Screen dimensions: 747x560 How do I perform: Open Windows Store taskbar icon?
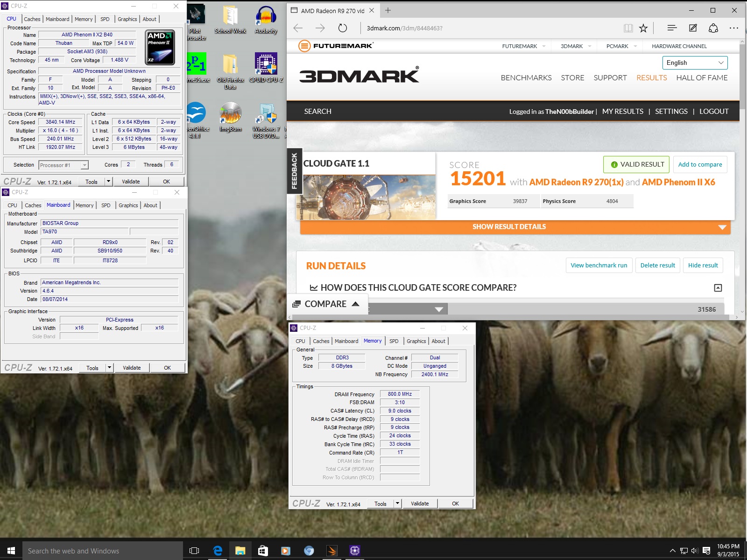click(263, 551)
